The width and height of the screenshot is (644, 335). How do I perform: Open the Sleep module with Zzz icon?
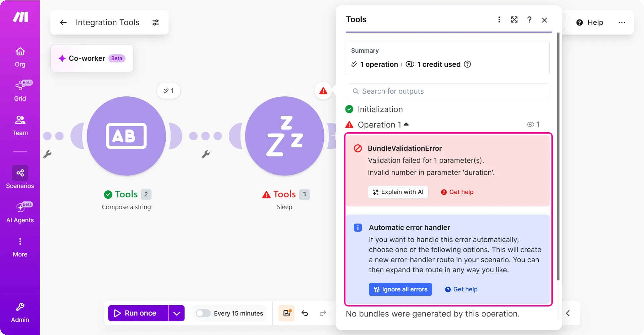point(284,136)
